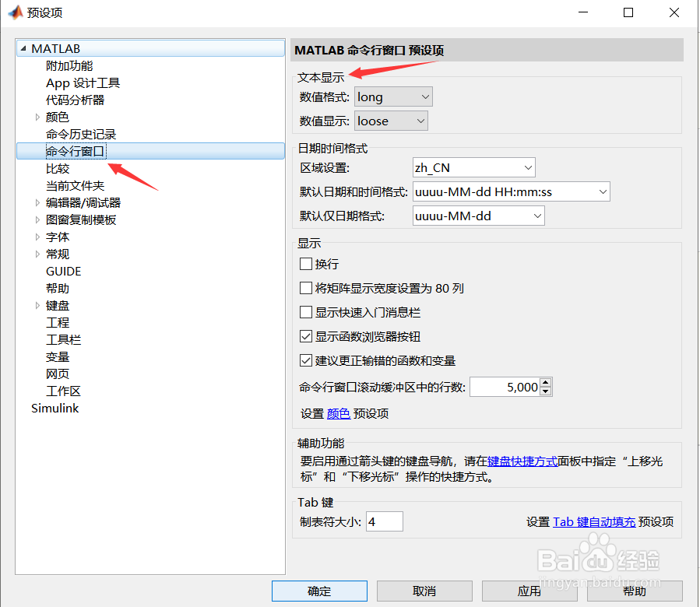Click the 制表符大小 input field
The image size is (700, 607).
[385, 521]
